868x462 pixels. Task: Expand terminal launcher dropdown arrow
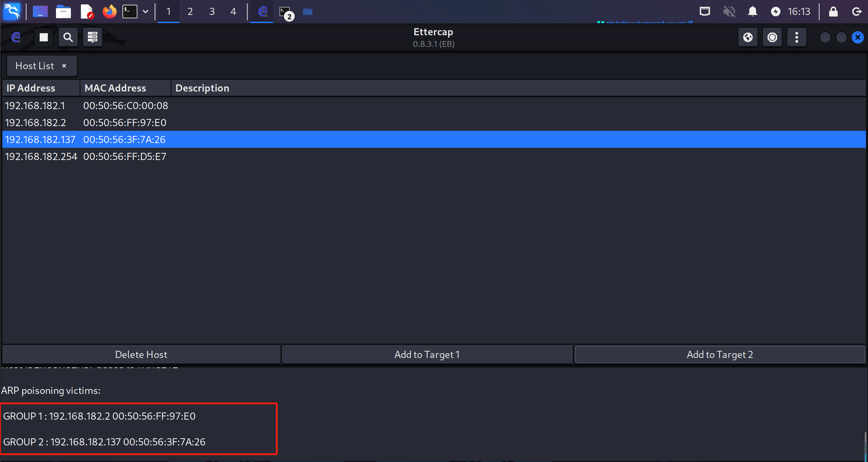(146, 12)
